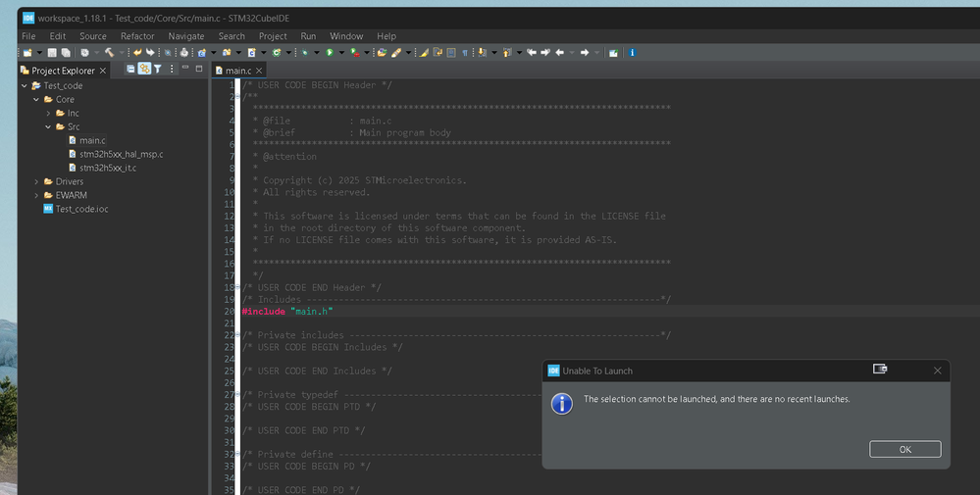
Task: Click the bug Debug icon
Action: tap(304, 53)
